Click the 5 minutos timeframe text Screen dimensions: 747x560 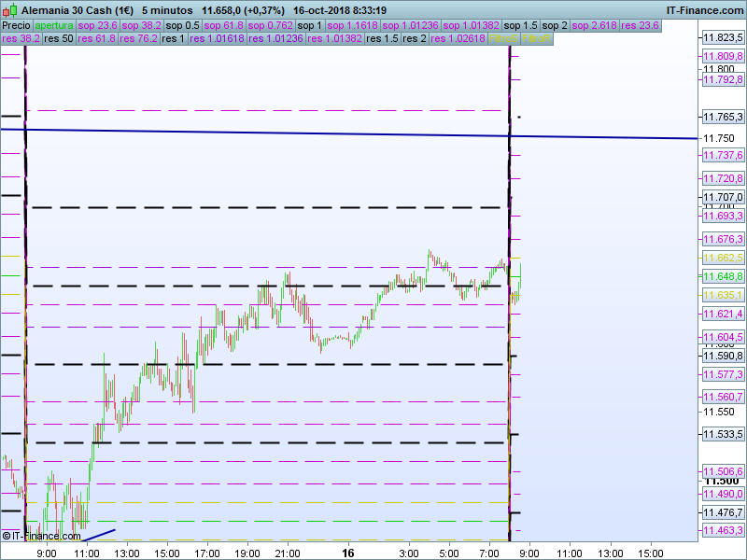click(x=167, y=10)
